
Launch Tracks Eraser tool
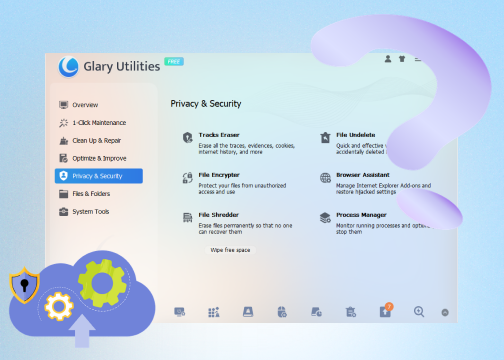coord(219,135)
